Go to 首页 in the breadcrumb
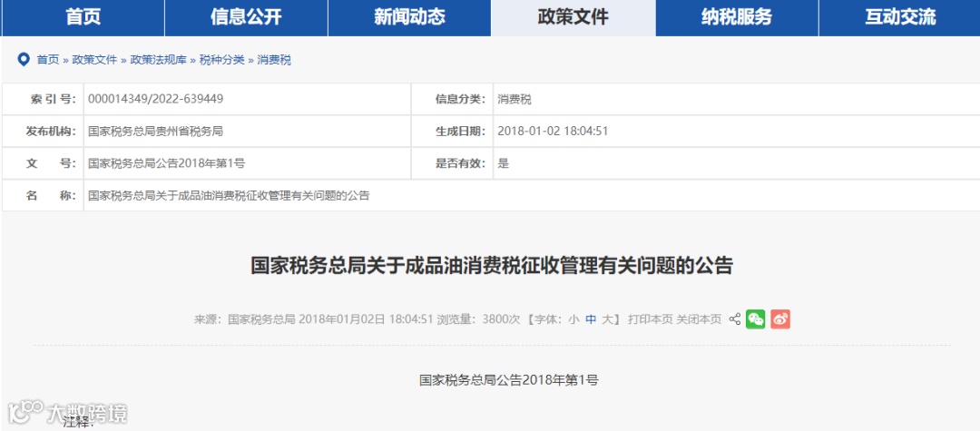The image size is (980, 431). click(x=47, y=60)
